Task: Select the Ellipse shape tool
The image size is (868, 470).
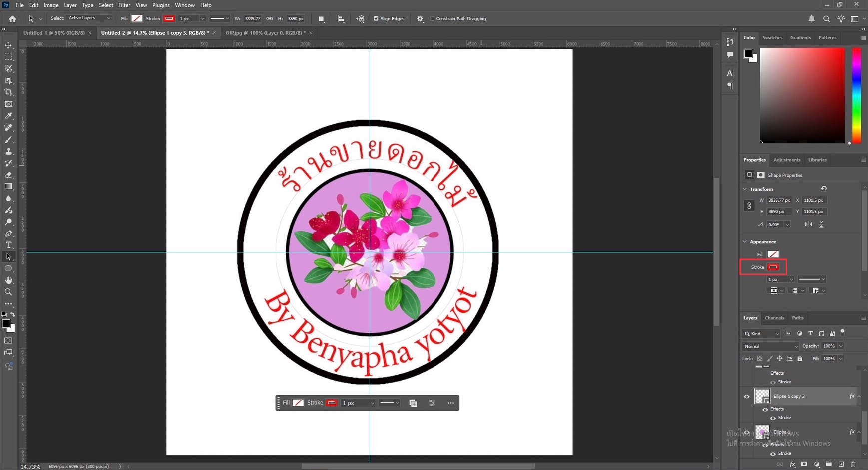Action: pyautogui.click(x=8, y=268)
